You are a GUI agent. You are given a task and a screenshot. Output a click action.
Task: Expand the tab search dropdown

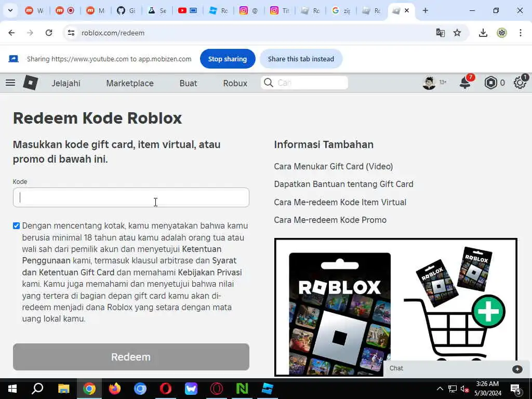coord(10,10)
